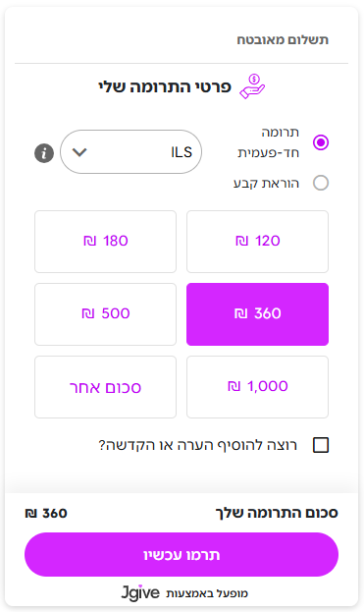Select the standing order (הוראת קבע) radio

[x=321, y=183]
